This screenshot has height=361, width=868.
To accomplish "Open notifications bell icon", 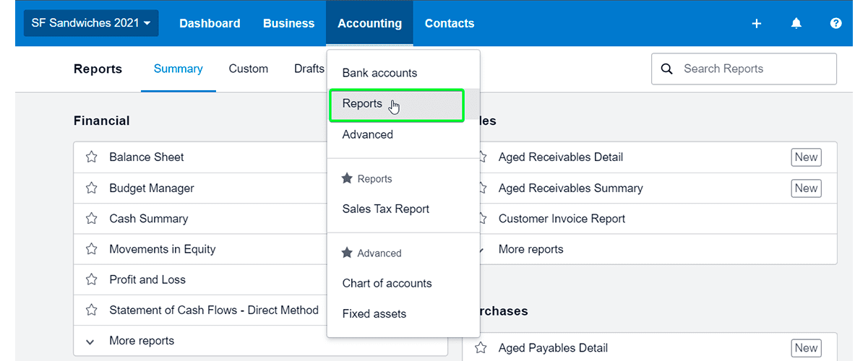I will coord(796,23).
